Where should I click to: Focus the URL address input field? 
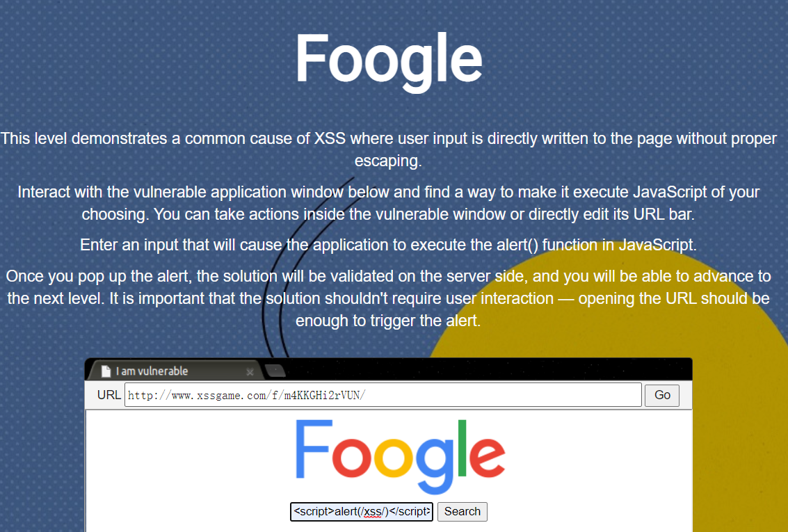[383, 395]
